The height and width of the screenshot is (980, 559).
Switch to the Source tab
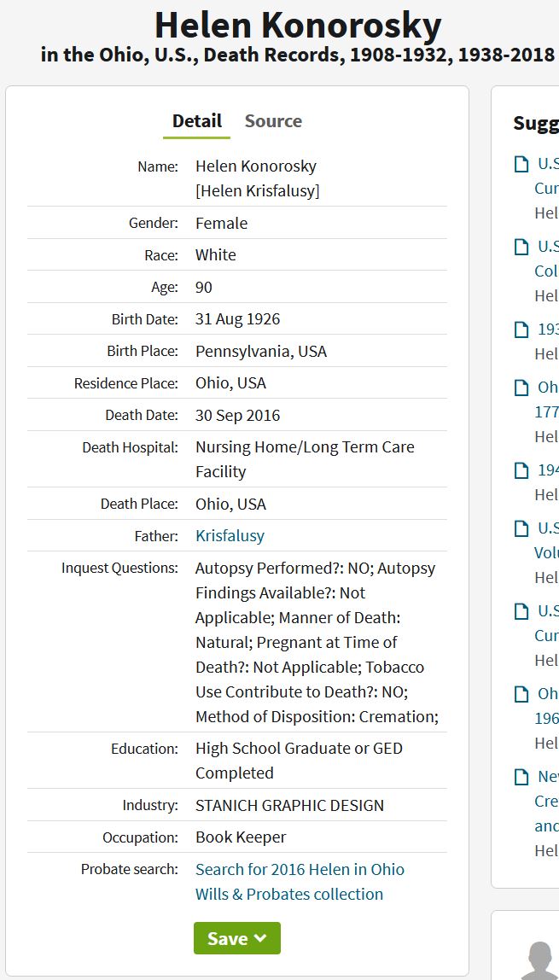(273, 121)
